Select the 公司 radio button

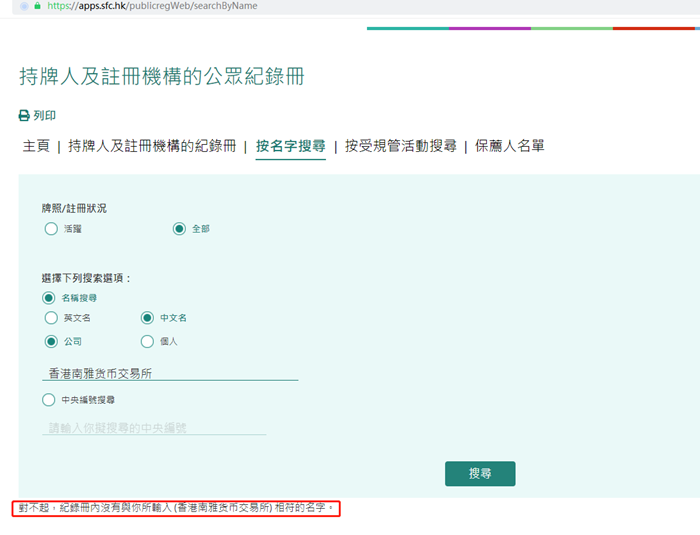51,342
